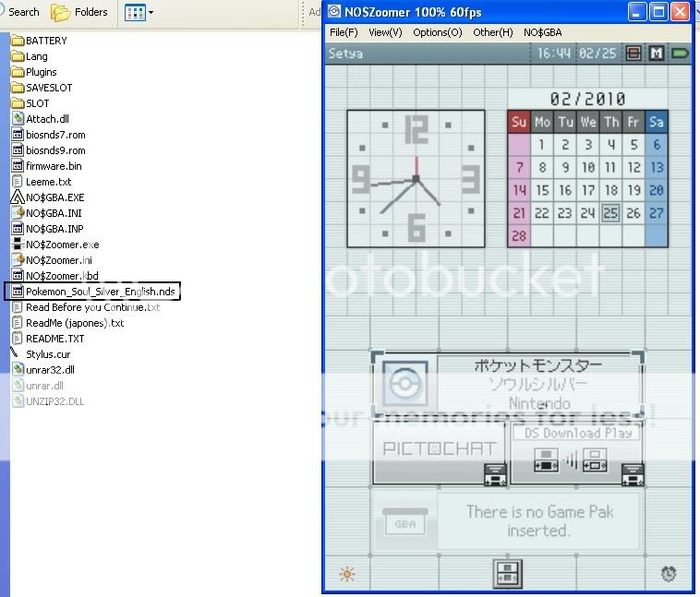The height and width of the screenshot is (597, 700).
Task: Open DS settings center icon
Action: 508,573
